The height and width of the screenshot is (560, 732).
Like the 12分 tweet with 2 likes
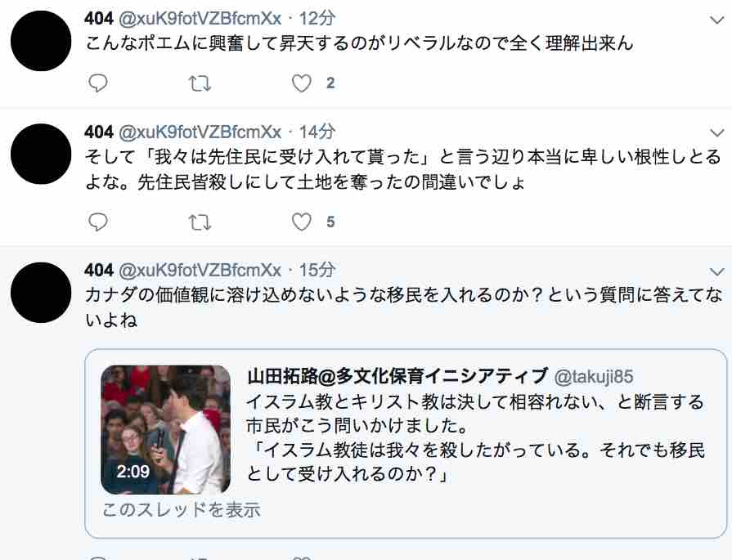[302, 83]
